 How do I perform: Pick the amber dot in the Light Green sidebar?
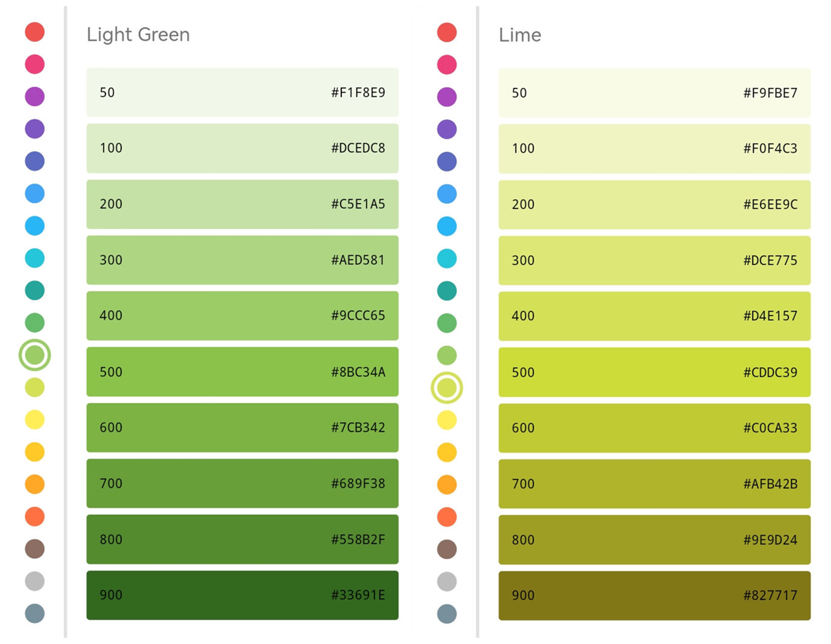coord(35,452)
